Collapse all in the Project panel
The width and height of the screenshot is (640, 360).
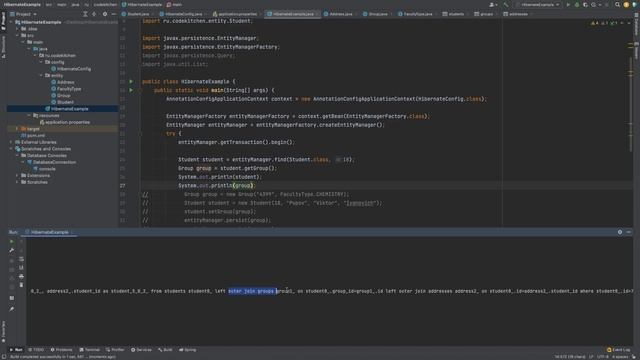coord(94,14)
